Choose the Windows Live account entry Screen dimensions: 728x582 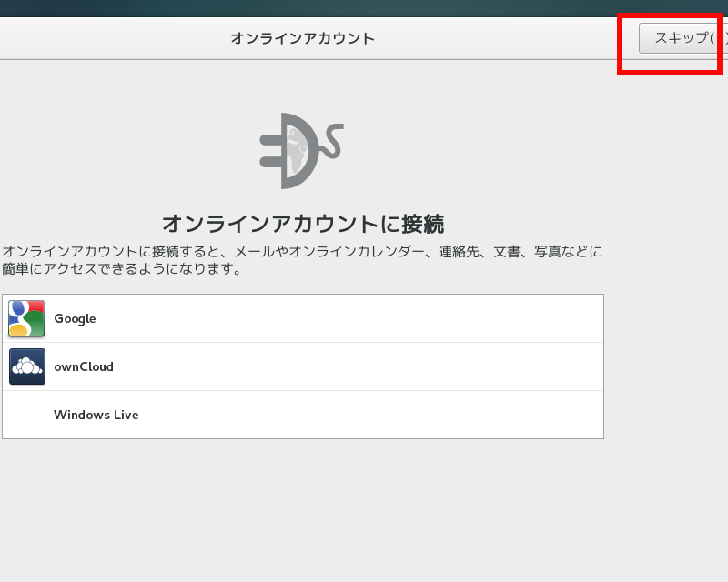(x=96, y=416)
